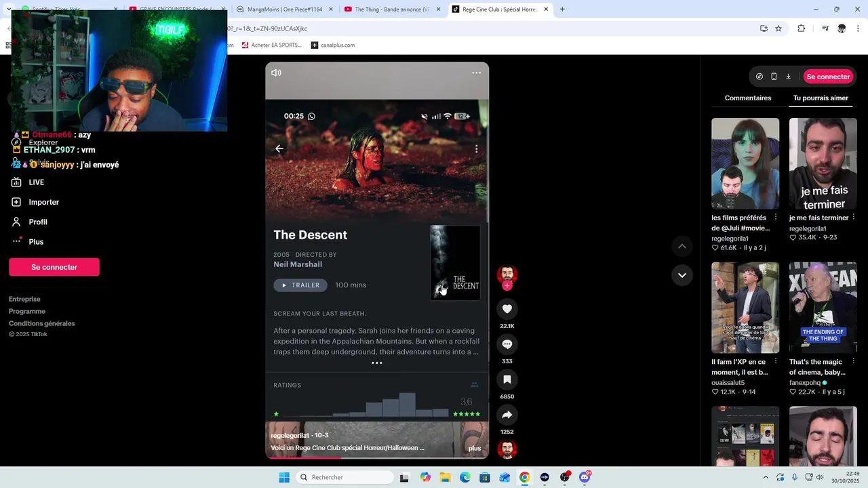Save the video with the bookmark icon
The width and height of the screenshot is (868, 488).
pos(507,380)
